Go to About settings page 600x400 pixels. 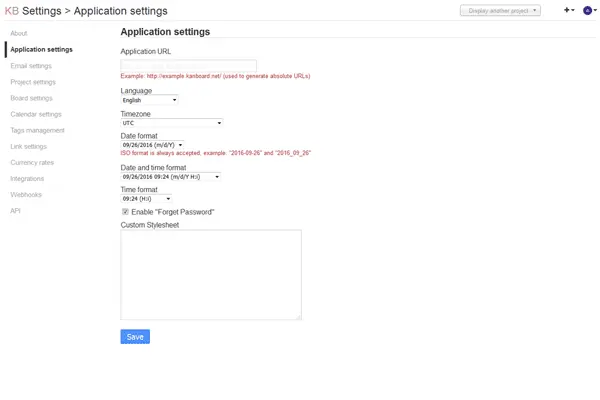[x=19, y=33]
